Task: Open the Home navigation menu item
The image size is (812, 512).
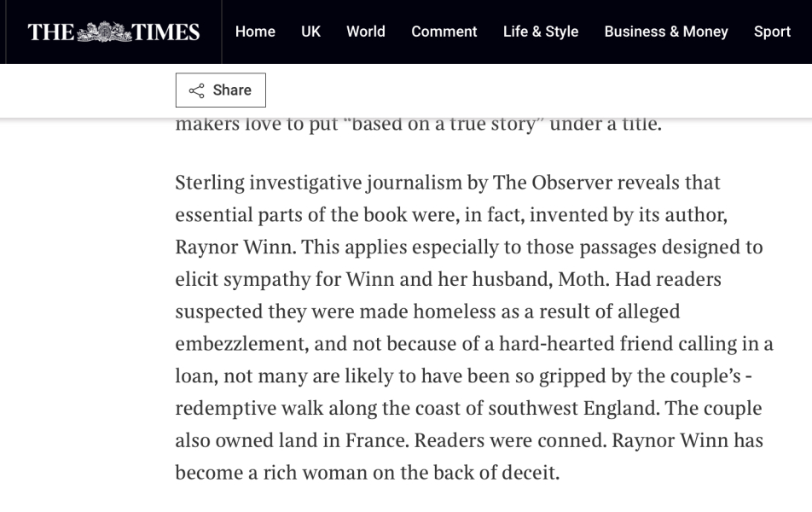Action: tap(255, 32)
